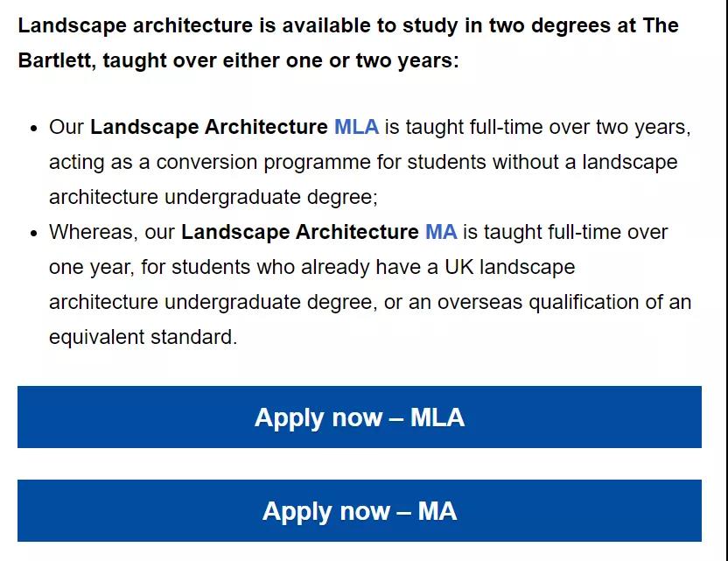Click 'architecture undergraduate degree;' ending first bullet
Viewport: 728px width, 561px height.
(213, 198)
